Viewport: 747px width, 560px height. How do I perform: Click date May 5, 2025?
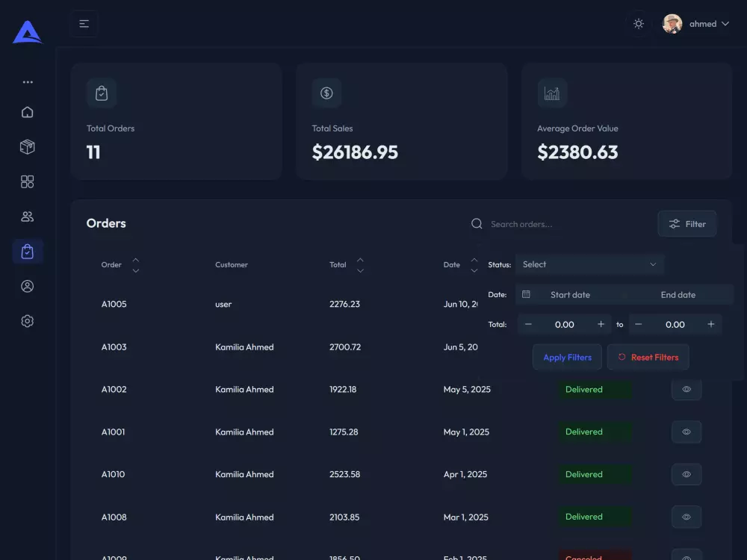point(467,390)
